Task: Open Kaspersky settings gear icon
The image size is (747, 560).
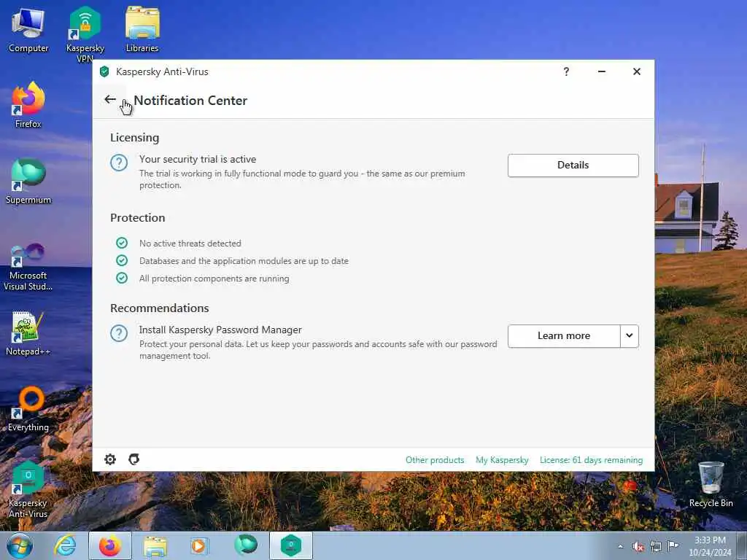Action: [110, 459]
